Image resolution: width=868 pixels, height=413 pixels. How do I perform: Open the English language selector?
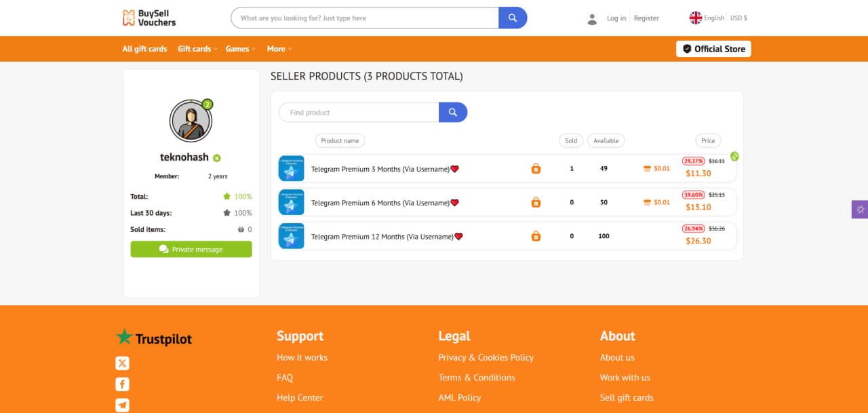click(x=707, y=18)
